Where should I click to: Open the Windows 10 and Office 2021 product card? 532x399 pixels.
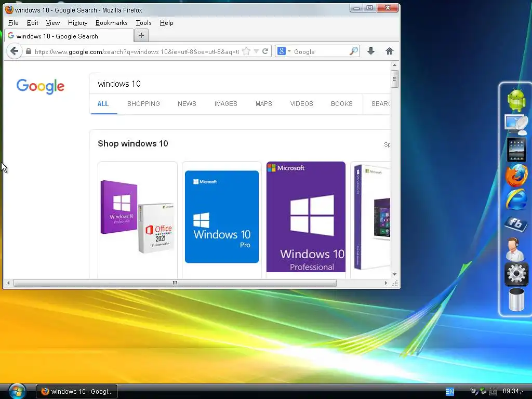tap(137, 220)
